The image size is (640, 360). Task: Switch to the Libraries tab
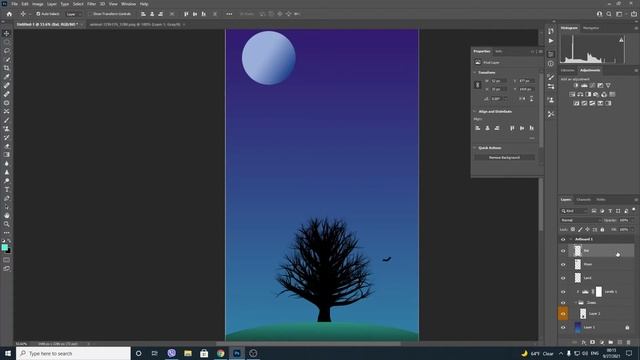(x=567, y=70)
